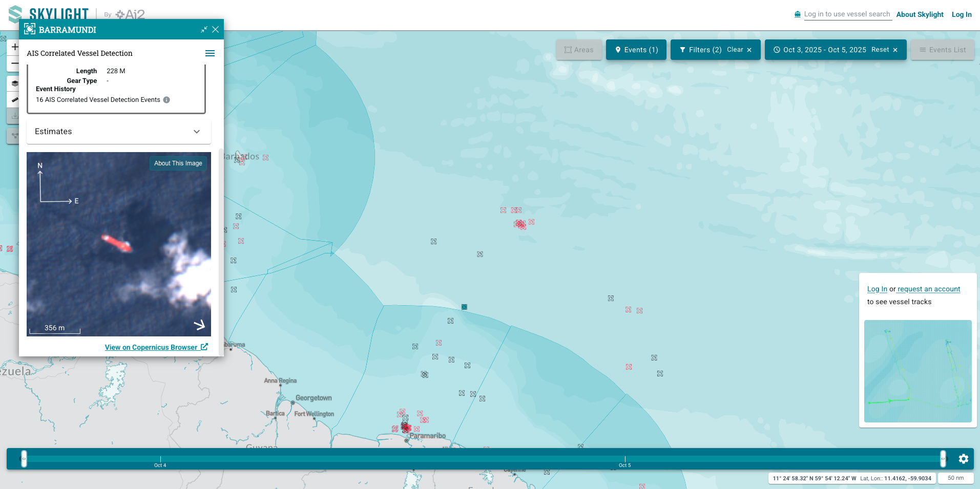
Task: Click the Length 228 M value
Action: click(116, 71)
